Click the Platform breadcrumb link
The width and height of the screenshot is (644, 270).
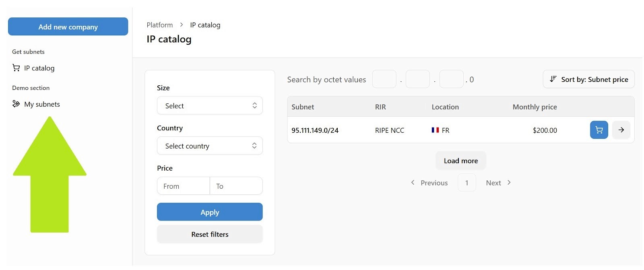coord(159,25)
